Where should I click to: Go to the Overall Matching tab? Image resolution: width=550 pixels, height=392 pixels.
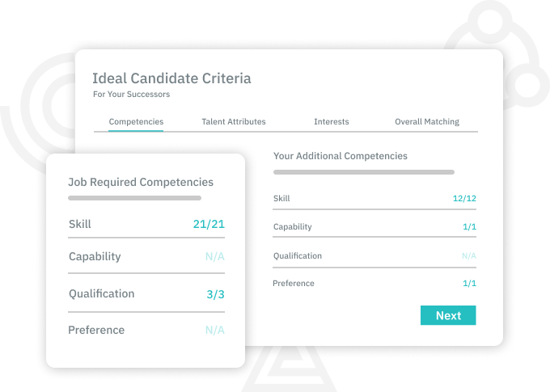point(427,122)
